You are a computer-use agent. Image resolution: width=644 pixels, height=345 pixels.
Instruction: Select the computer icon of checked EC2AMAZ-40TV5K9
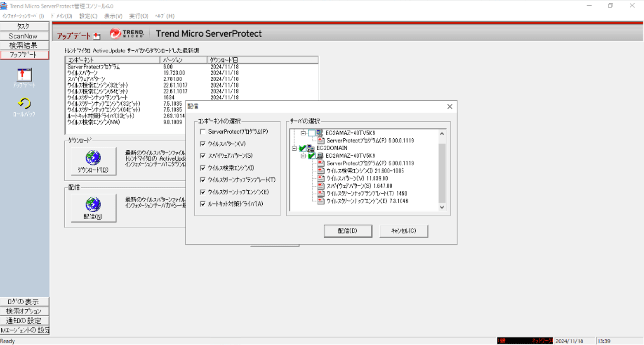[320, 156]
